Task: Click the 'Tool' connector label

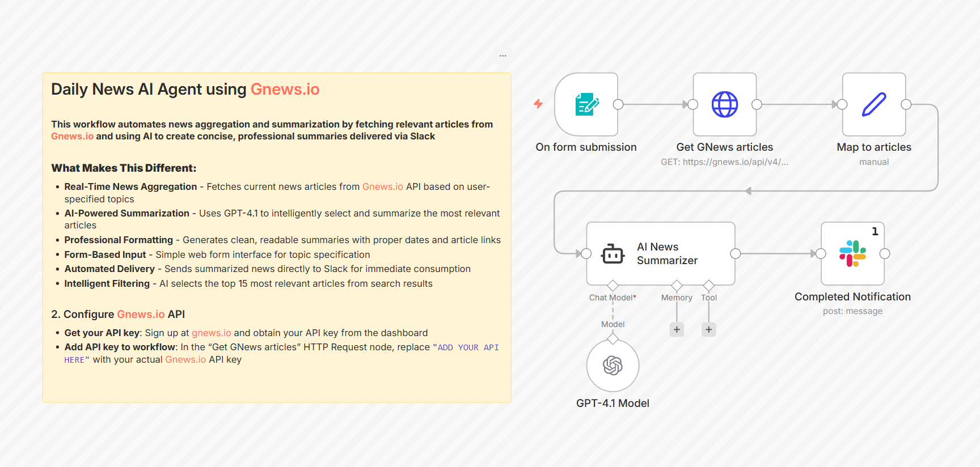Action: pyautogui.click(x=709, y=298)
